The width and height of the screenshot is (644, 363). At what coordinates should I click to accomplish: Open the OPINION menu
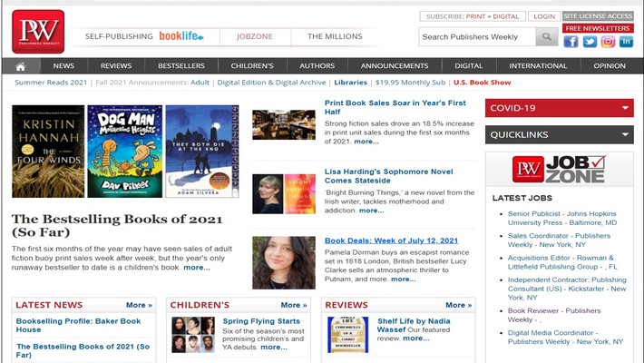coord(610,65)
